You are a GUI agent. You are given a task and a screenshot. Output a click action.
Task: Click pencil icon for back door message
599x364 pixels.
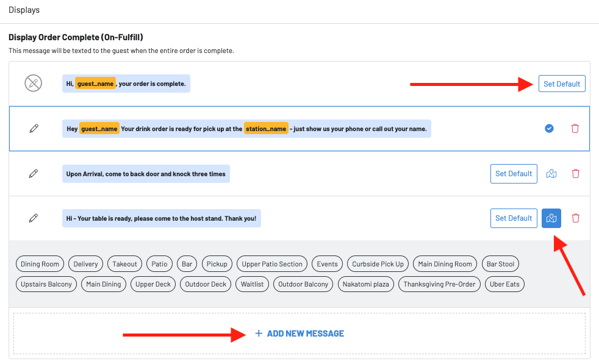(x=34, y=174)
